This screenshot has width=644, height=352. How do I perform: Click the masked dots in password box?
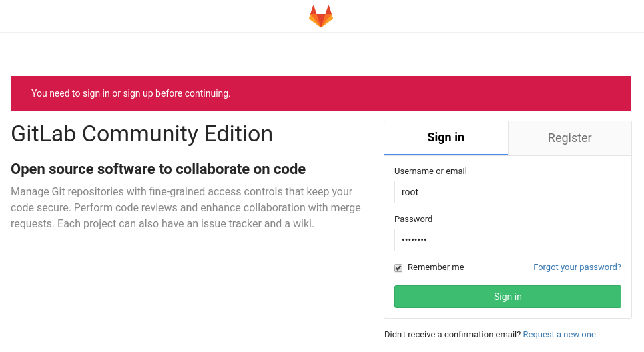point(414,240)
